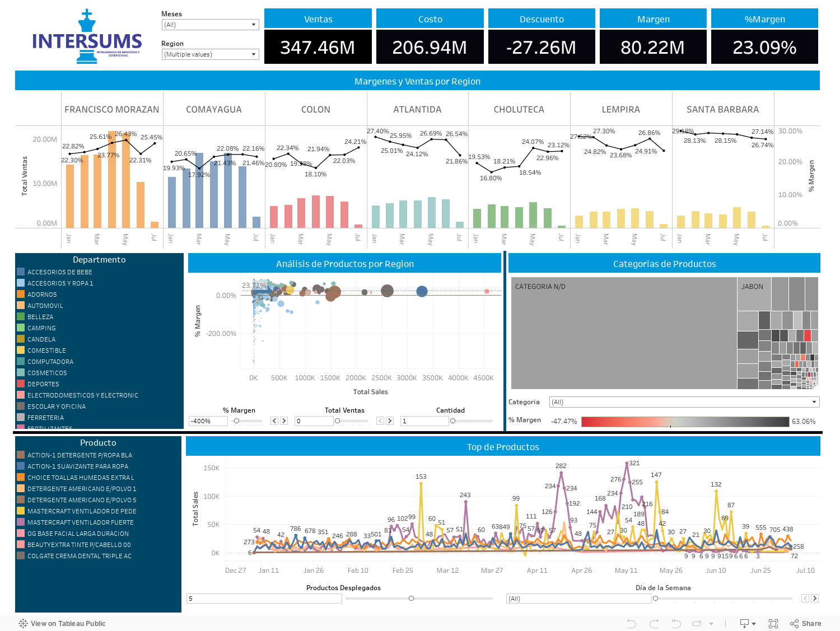Step % Margen filter right with the arrow

[284, 420]
